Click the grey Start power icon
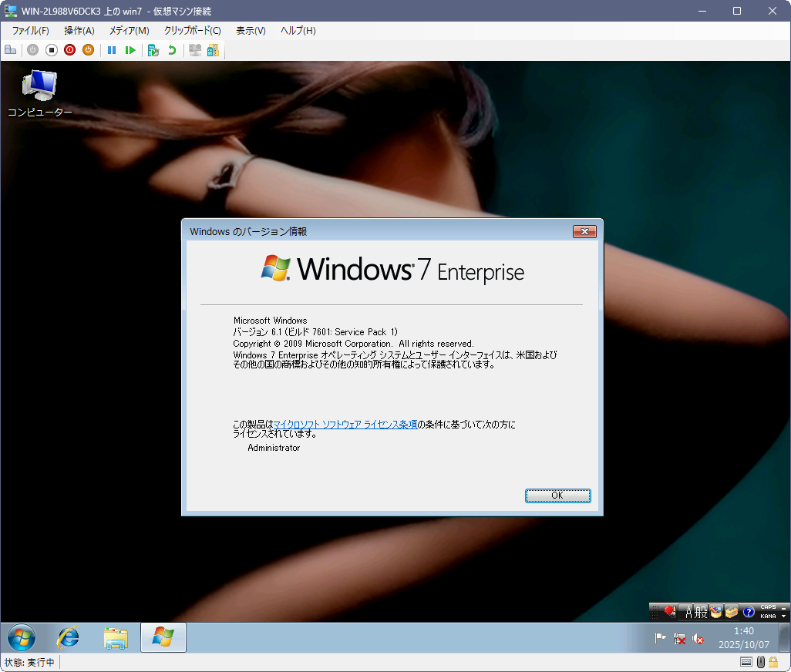 pos(33,50)
